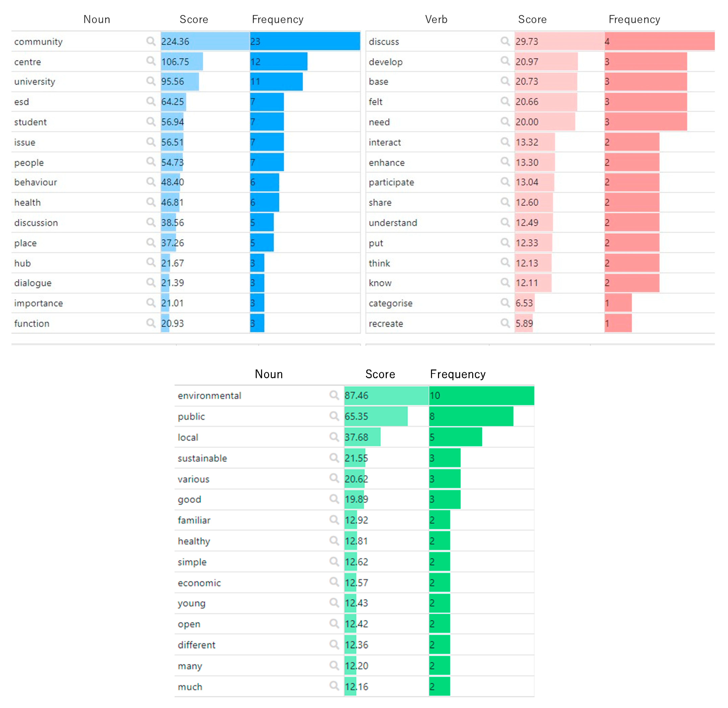728x708 pixels.
Task: Click the search icon beside discuss
Action: click(505, 41)
